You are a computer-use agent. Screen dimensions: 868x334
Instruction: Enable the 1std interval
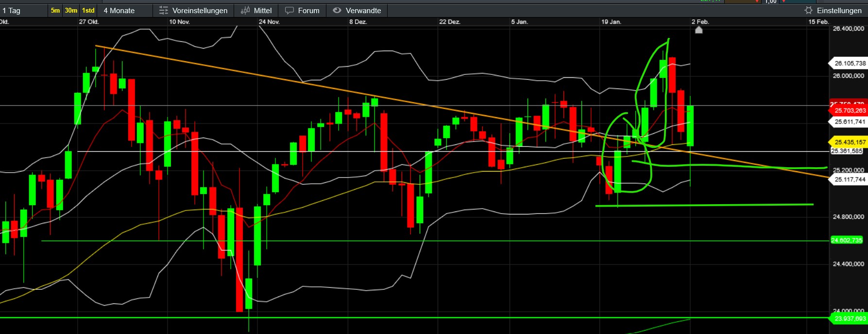88,10
